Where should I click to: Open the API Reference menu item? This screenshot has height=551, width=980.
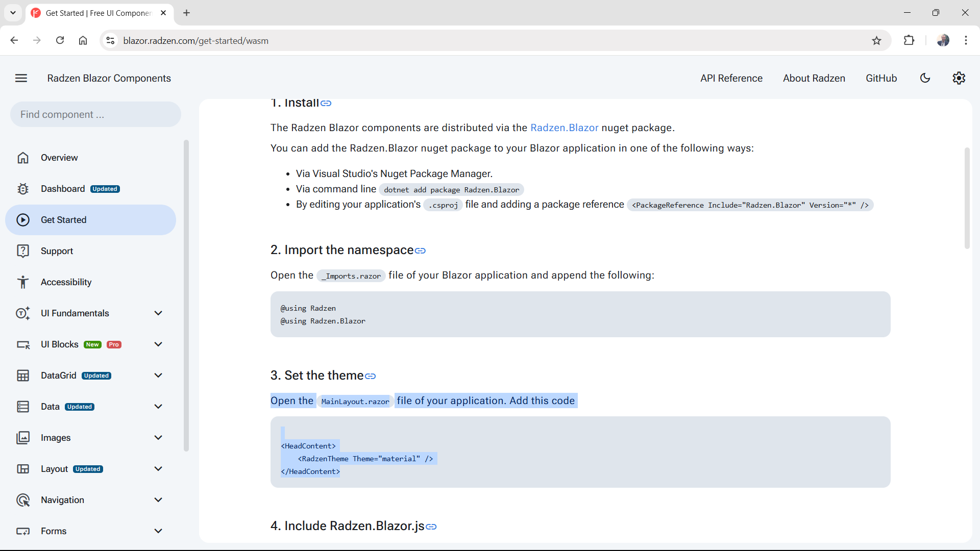click(731, 78)
